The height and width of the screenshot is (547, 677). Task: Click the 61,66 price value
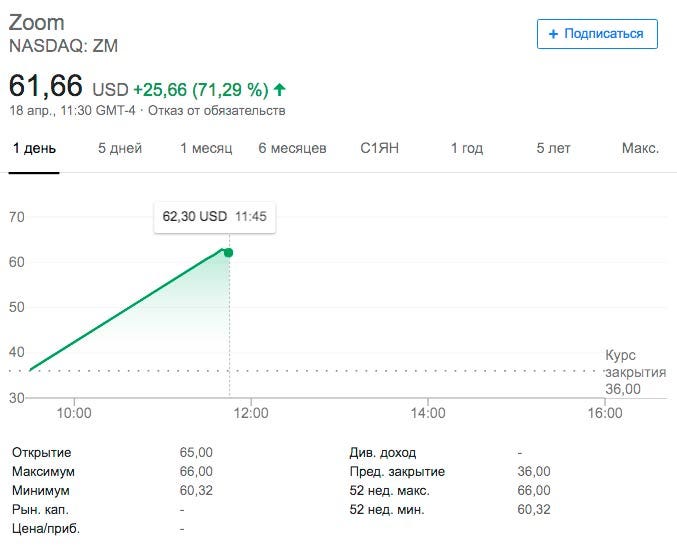pos(46,85)
